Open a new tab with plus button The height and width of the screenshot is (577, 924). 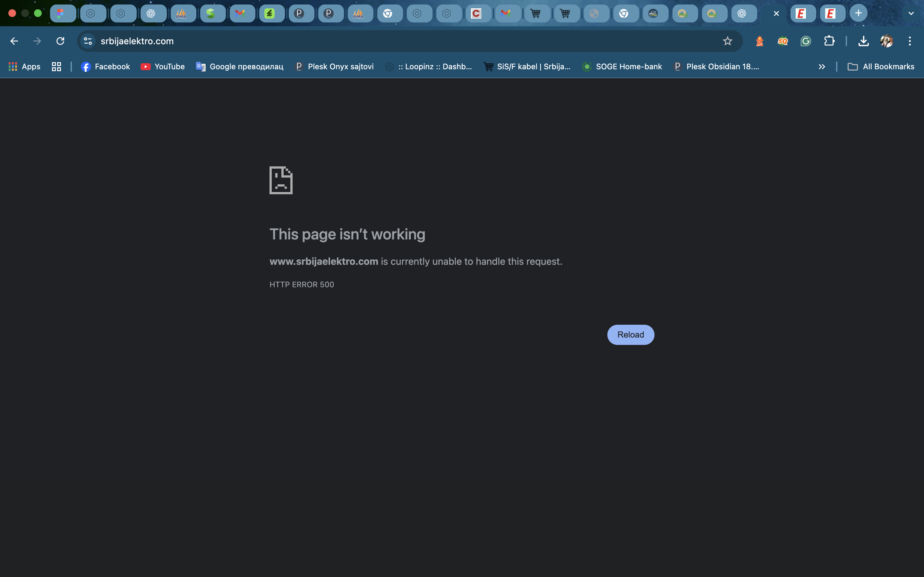tap(858, 13)
